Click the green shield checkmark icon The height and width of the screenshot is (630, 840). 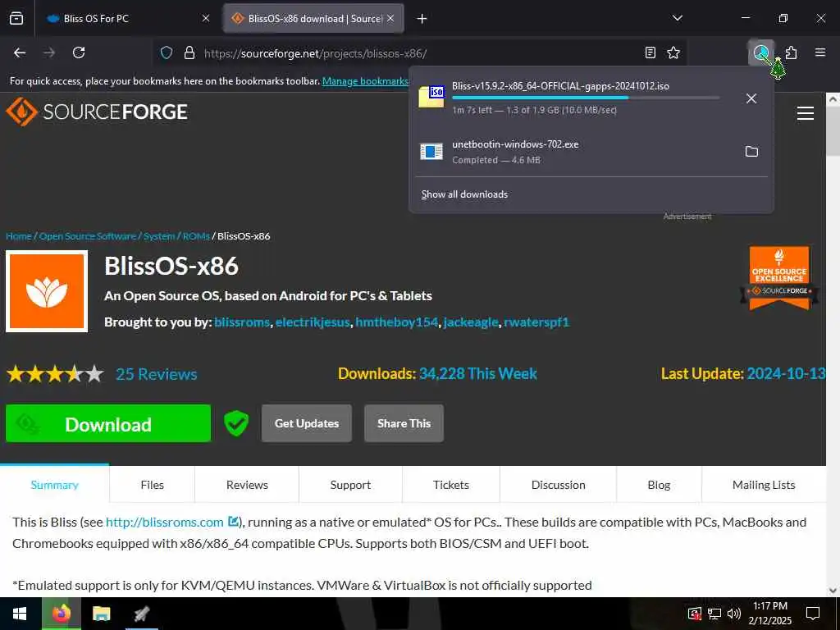point(235,423)
